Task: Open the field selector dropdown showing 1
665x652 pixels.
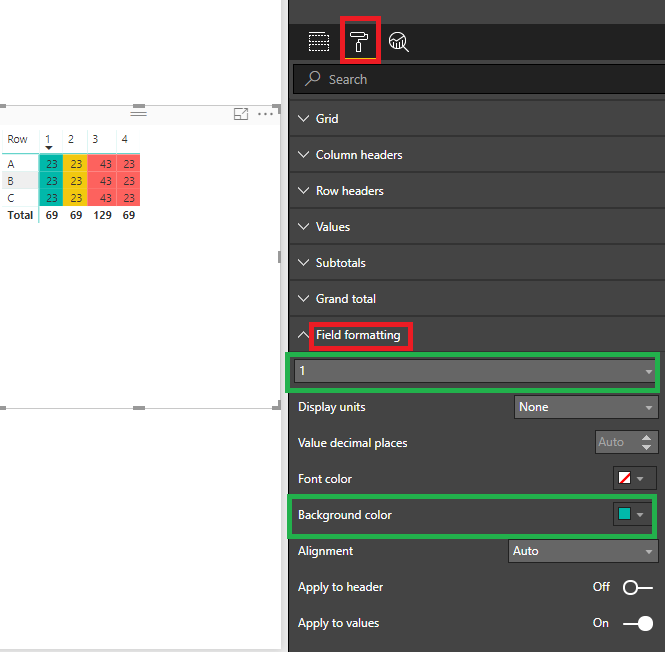Action: click(475, 371)
